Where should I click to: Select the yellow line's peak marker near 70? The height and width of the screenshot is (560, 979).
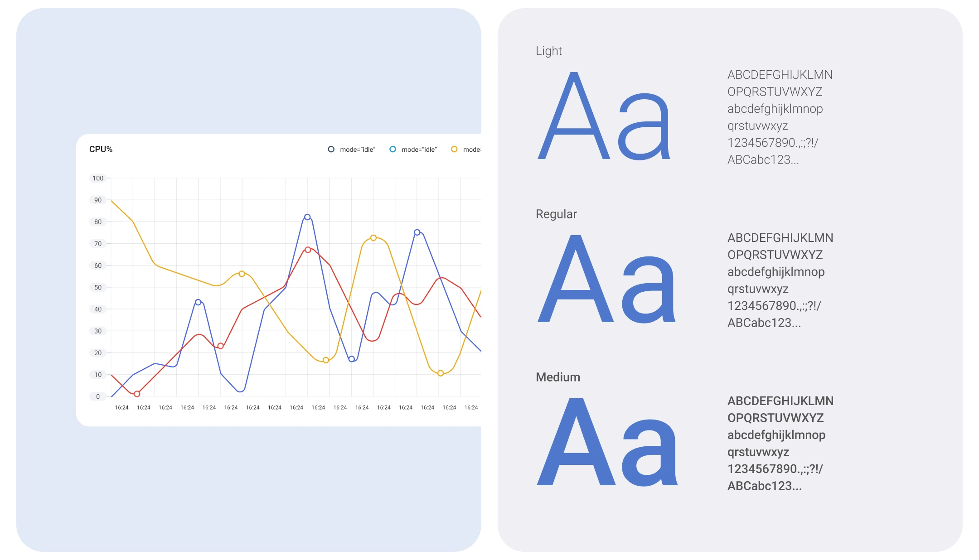click(x=373, y=238)
